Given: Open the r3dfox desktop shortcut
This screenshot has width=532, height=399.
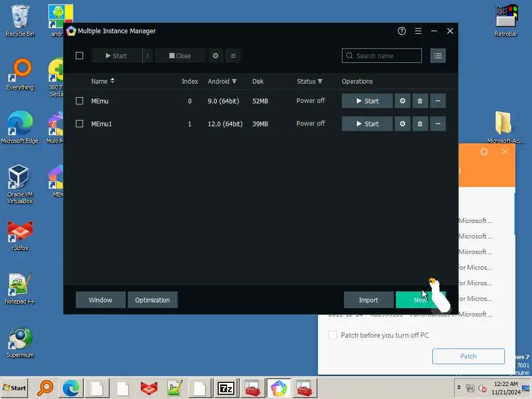Looking at the screenshot, I should click(20, 235).
